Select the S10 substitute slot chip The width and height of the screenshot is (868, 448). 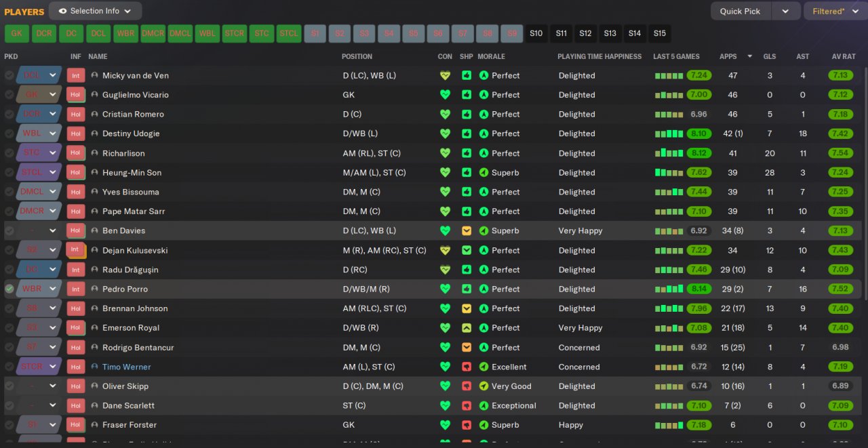coord(536,33)
